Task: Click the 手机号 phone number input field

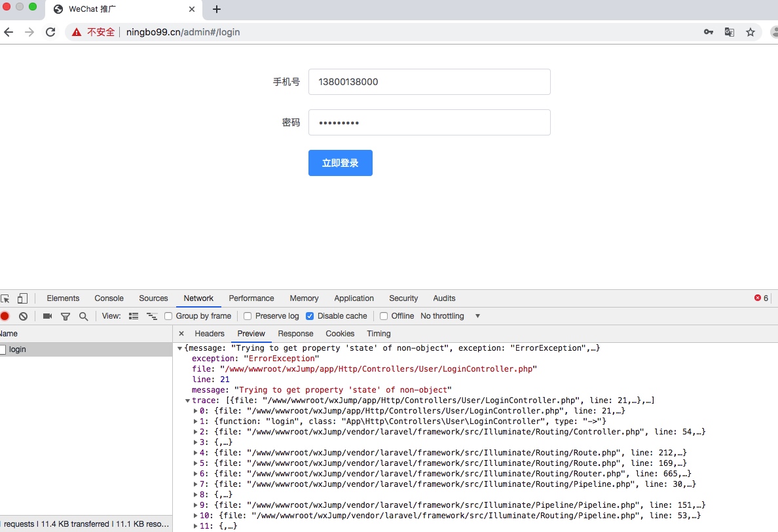Action: pos(429,82)
